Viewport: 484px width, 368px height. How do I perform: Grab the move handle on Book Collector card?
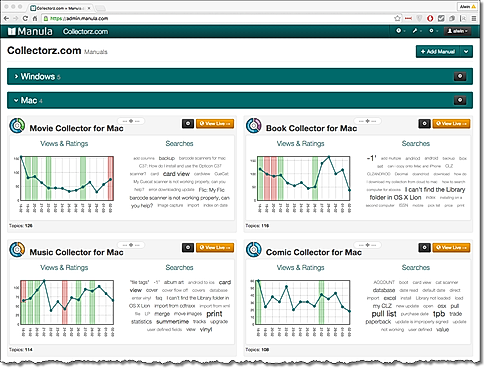367,121
